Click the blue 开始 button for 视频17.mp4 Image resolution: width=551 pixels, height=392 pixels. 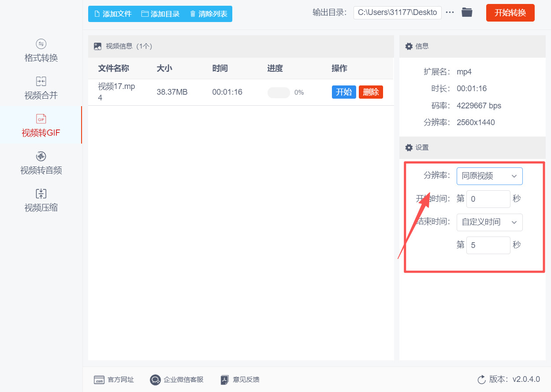[344, 92]
